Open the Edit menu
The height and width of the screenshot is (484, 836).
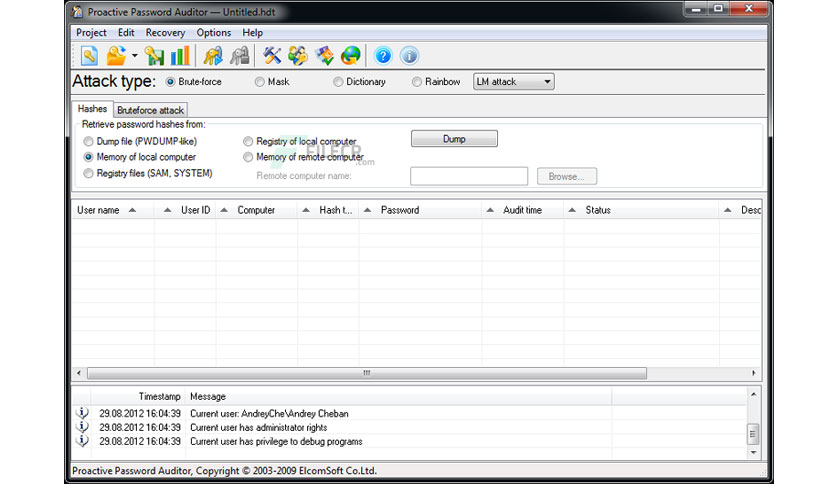coord(126,33)
